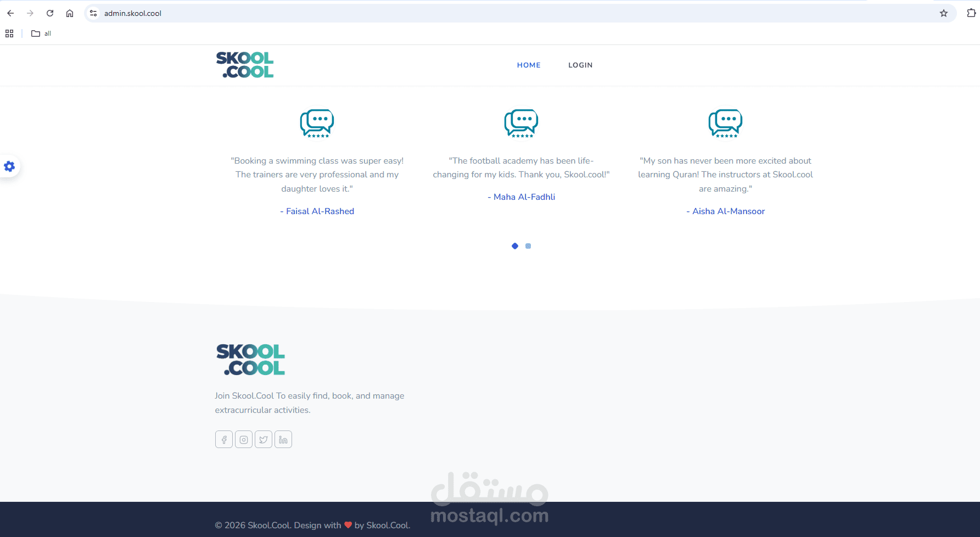Click the review icon above Aisha's testimonial
Image resolution: width=980 pixels, height=537 pixels.
pyautogui.click(x=725, y=123)
